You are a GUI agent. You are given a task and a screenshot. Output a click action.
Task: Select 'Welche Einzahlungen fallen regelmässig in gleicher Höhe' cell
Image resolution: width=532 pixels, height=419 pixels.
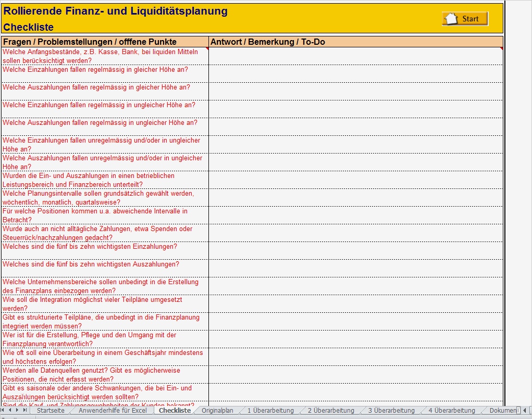(x=105, y=73)
